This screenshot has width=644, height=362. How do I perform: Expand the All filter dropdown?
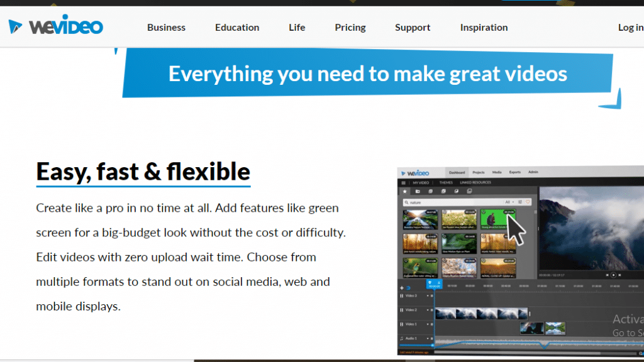point(509,202)
